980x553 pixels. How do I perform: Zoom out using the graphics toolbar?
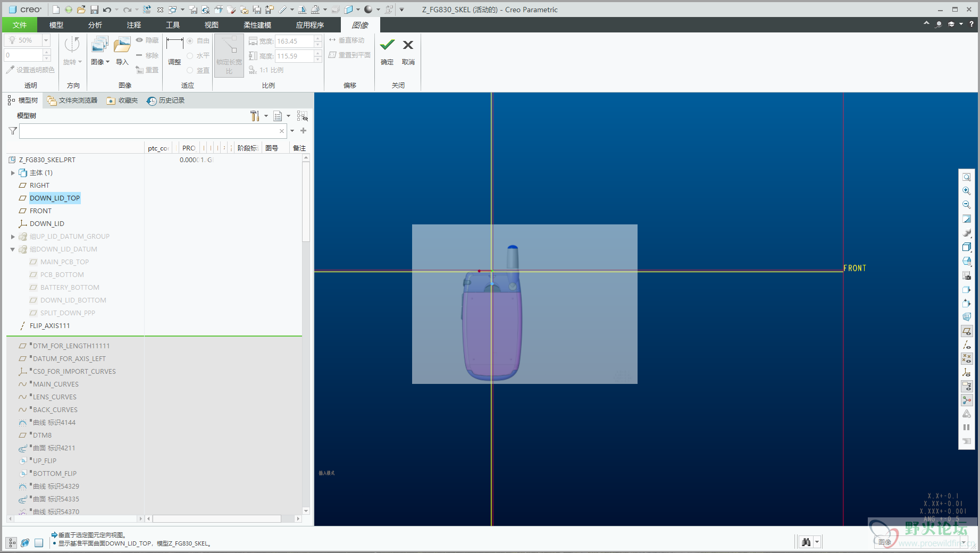(967, 205)
